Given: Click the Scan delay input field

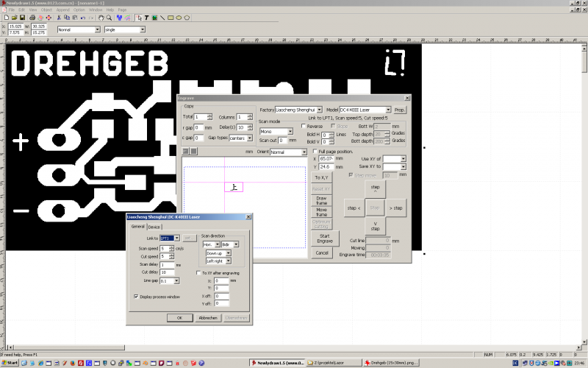Looking at the screenshot, I should (x=167, y=264).
